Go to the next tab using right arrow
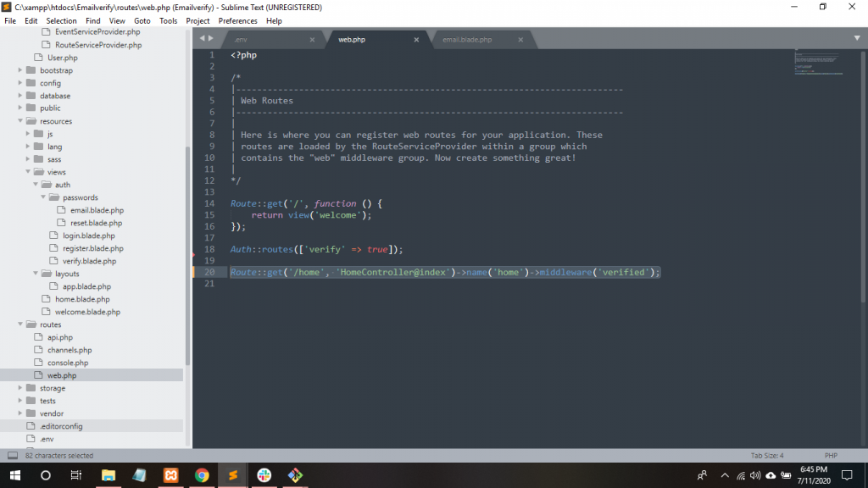The height and width of the screenshot is (488, 868). (x=211, y=39)
